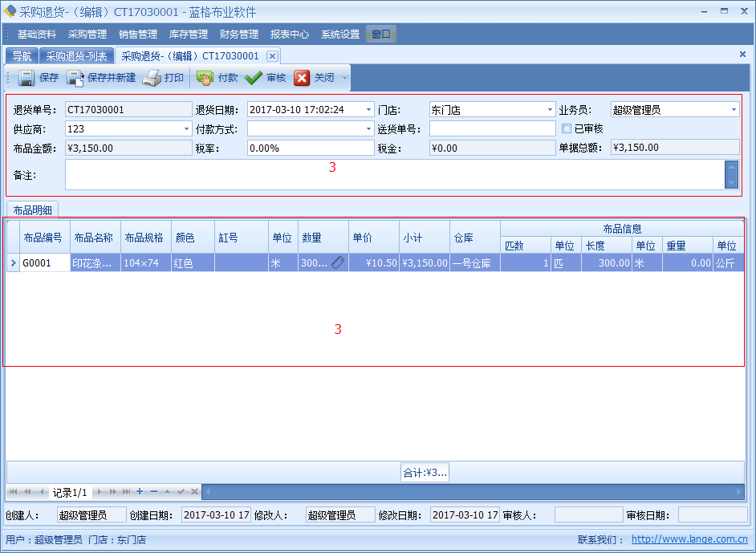
Task: Click into the 送货单号 input field
Action: pyautogui.click(x=492, y=128)
